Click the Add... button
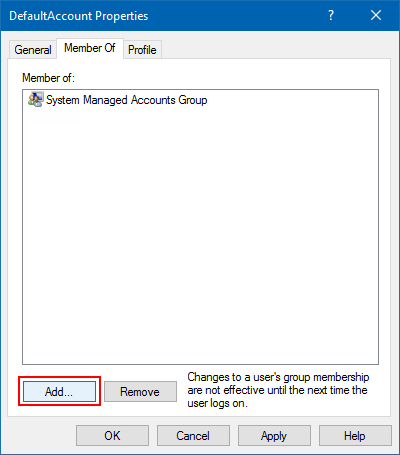Screen dimensions: 400x455 pos(59,392)
